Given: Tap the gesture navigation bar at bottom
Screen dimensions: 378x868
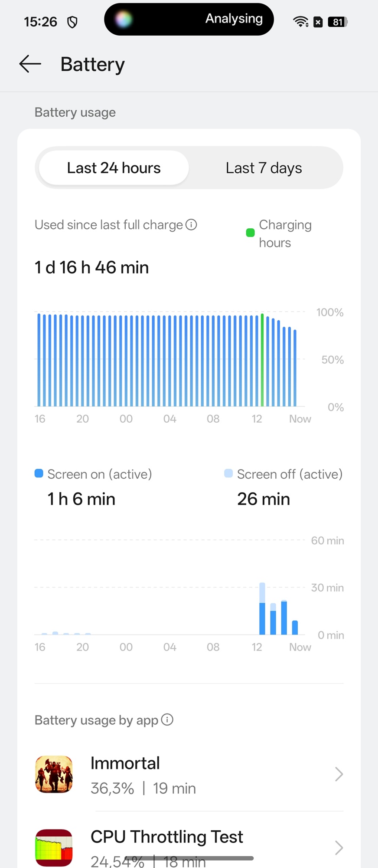Looking at the screenshot, I should click(189, 858).
